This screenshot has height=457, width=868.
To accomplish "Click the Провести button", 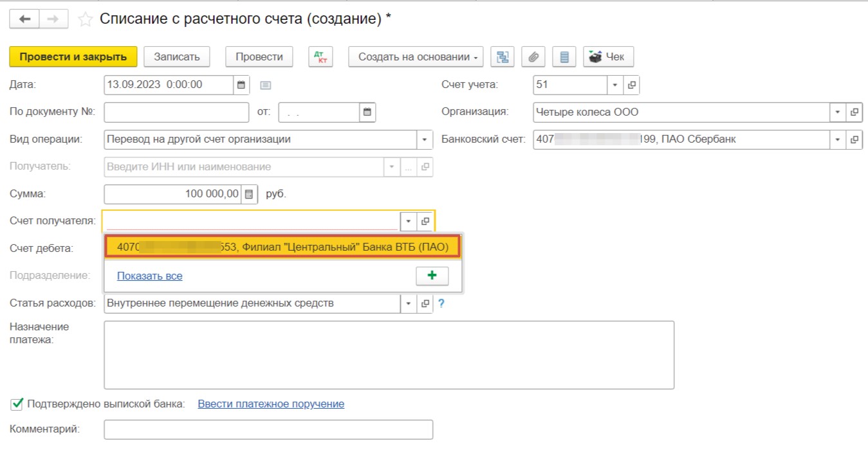I will (x=259, y=57).
